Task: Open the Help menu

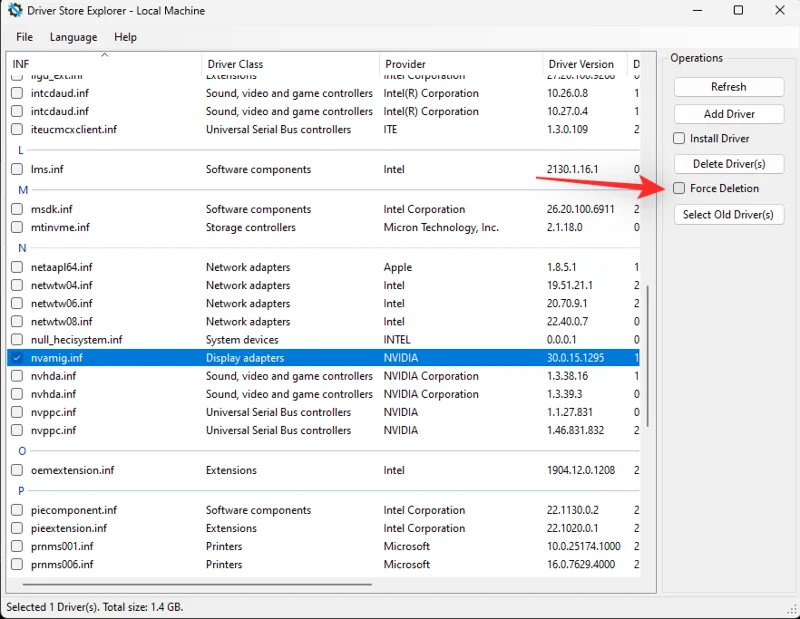Action: click(126, 37)
